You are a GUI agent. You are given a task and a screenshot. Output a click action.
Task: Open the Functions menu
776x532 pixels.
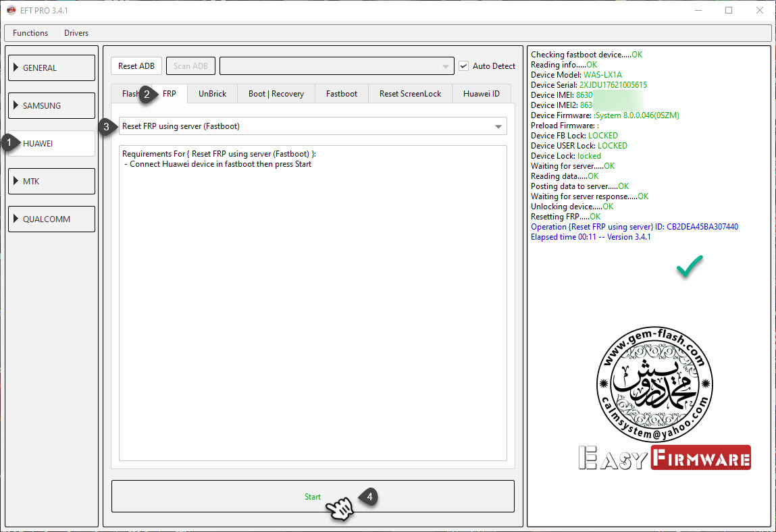pos(30,32)
